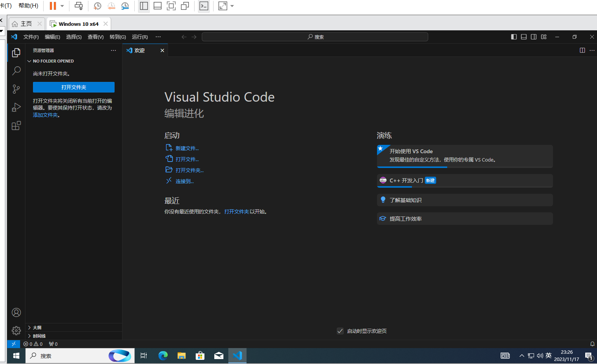Click the 打开文件... start link
This screenshot has width=597, height=364.
(187, 159)
